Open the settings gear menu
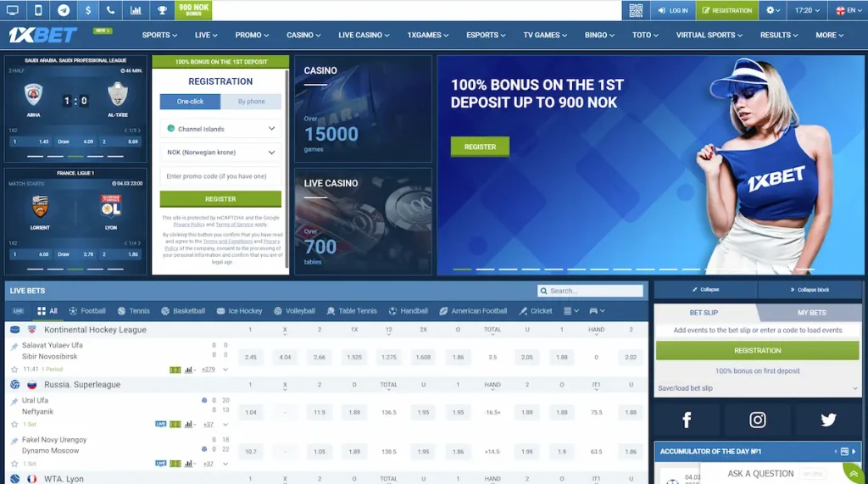868x484 pixels. tap(773, 10)
